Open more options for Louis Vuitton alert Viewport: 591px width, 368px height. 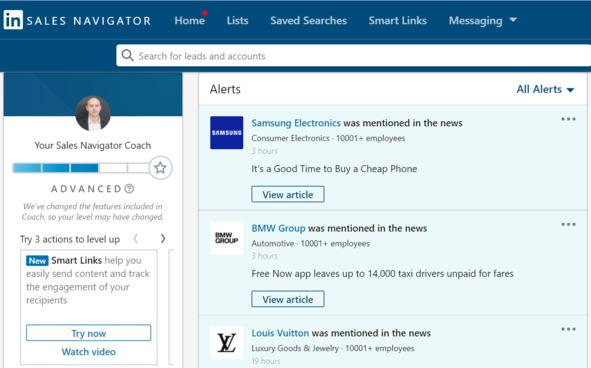(568, 329)
